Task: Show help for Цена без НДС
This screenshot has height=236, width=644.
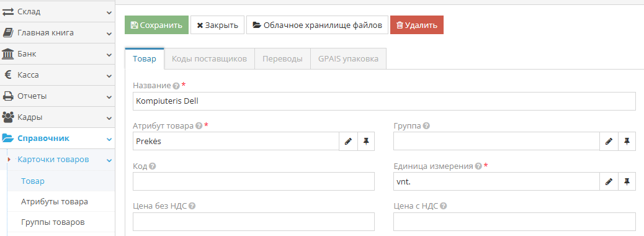Action: coord(192,206)
